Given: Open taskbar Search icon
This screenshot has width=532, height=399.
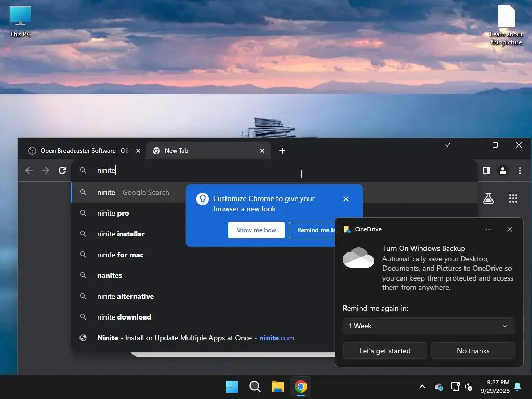Looking at the screenshot, I should click(x=255, y=387).
